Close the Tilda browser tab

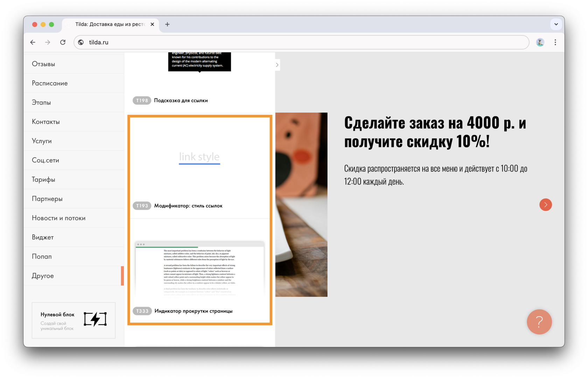tap(152, 24)
